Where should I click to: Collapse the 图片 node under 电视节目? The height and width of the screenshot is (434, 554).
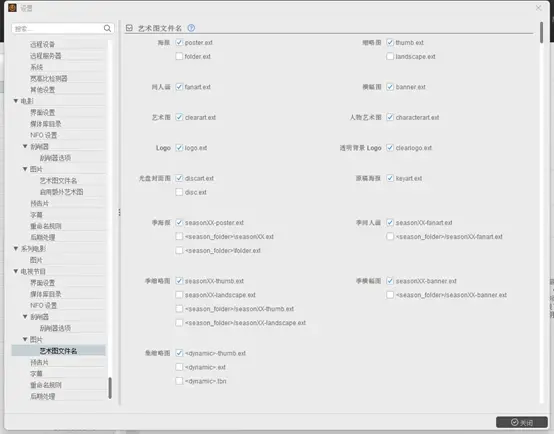click(25, 339)
